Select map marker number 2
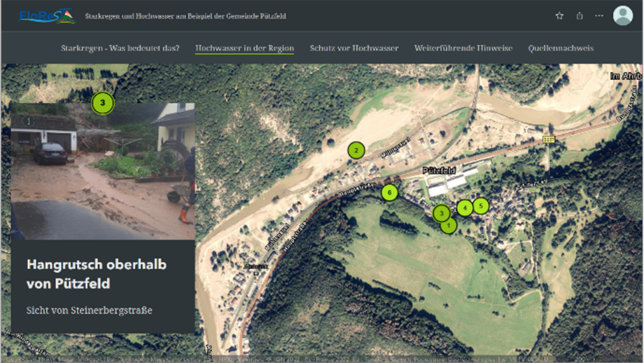 point(356,151)
